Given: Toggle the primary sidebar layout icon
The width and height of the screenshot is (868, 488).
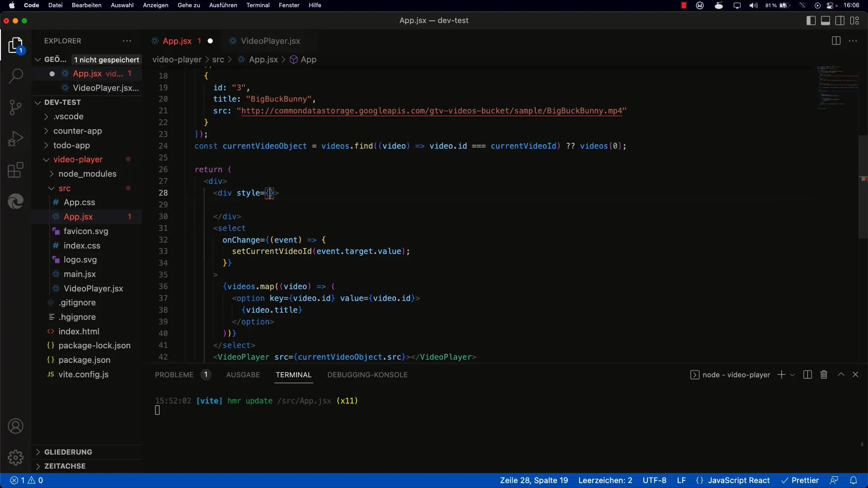Looking at the screenshot, I should (811, 20).
